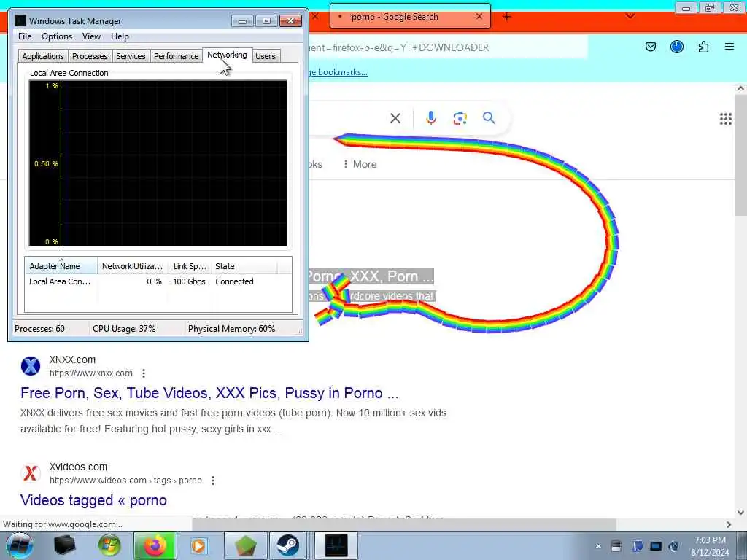Select the Local Area Connection adapter row
747x560 pixels.
point(158,281)
